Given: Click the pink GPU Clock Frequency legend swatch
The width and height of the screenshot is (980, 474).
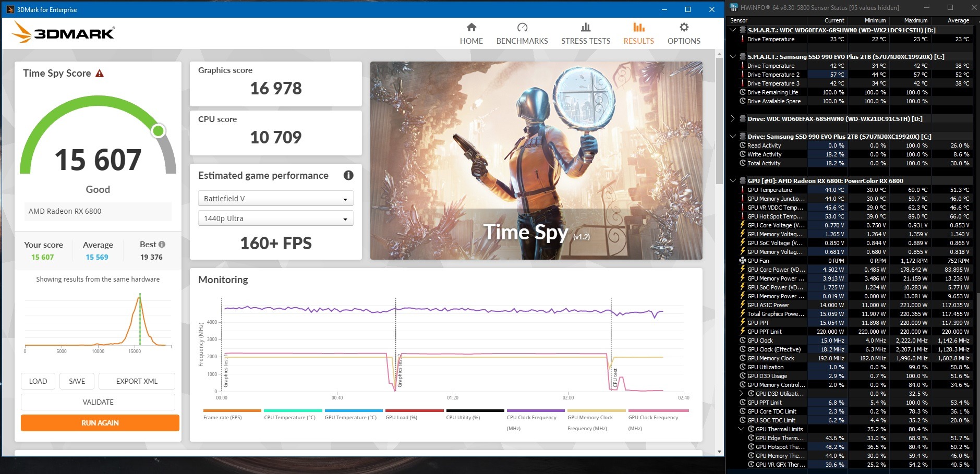Looking at the screenshot, I should [x=658, y=411].
